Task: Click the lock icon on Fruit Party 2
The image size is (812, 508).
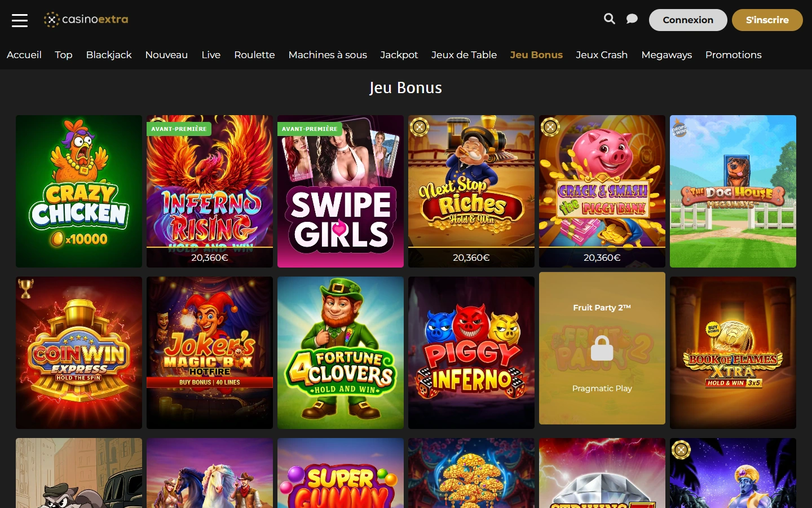Action: [x=602, y=348]
